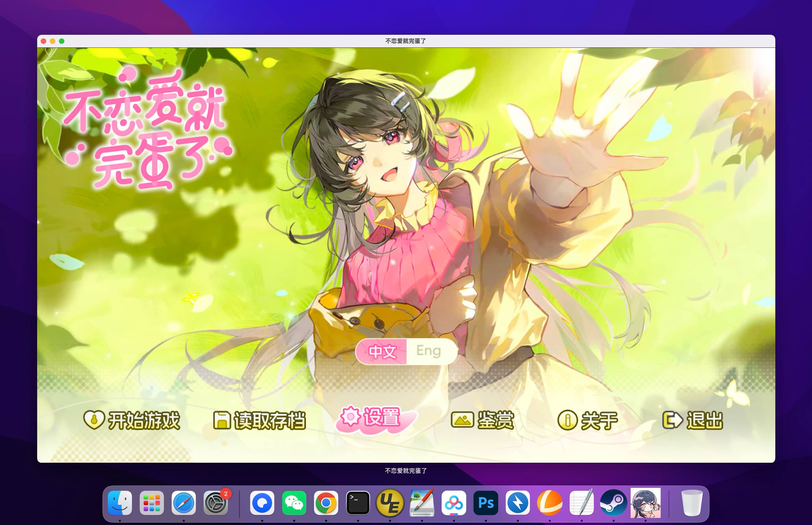
Task: Open WeChat from the dock
Action: click(x=294, y=503)
